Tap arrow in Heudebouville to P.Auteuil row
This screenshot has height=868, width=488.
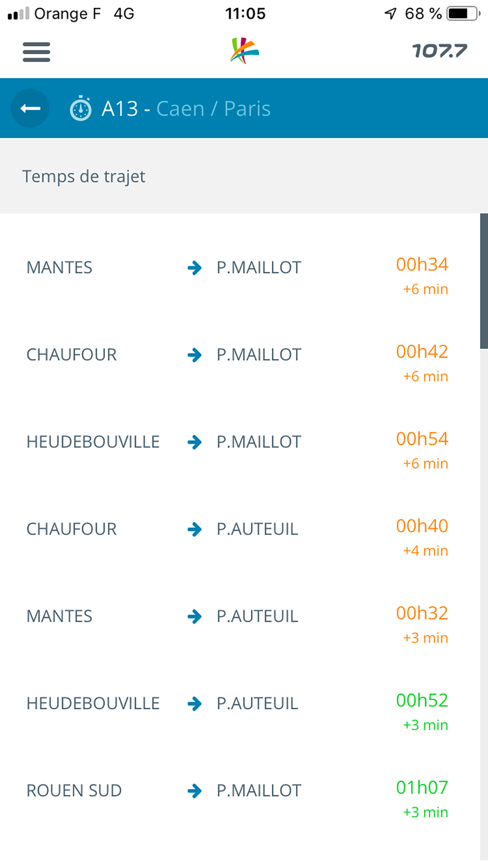click(x=195, y=703)
